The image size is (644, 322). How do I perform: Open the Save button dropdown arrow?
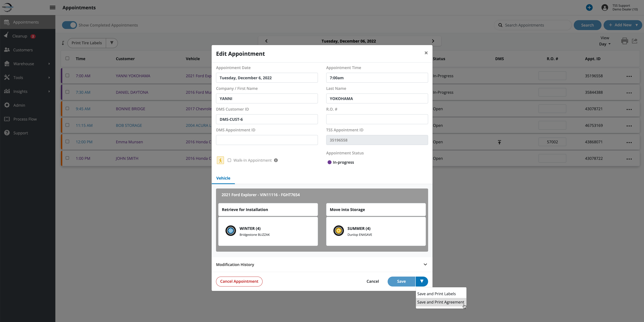pos(422,281)
